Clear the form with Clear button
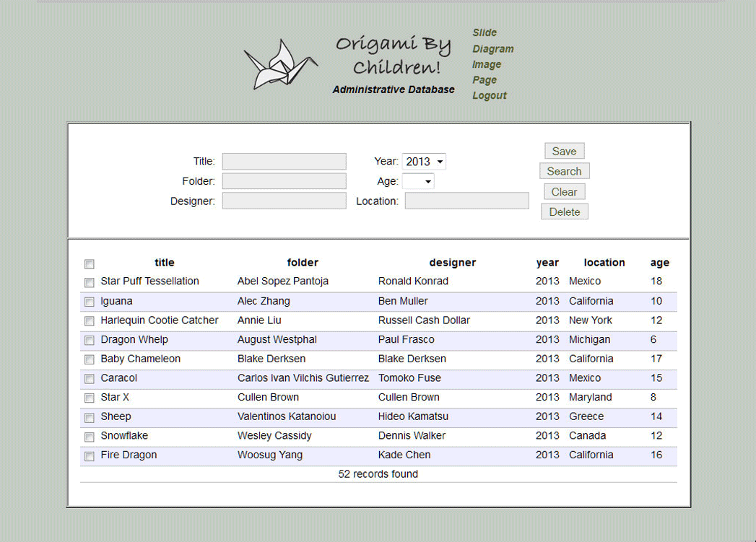Image resolution: width=756 pixels, height=542 pixels. (564, 192)
